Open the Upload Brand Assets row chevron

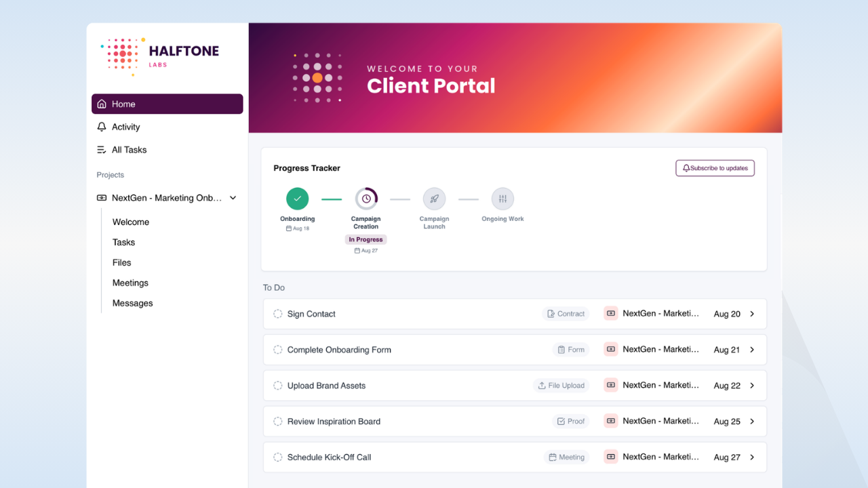(x=752, y=386)
